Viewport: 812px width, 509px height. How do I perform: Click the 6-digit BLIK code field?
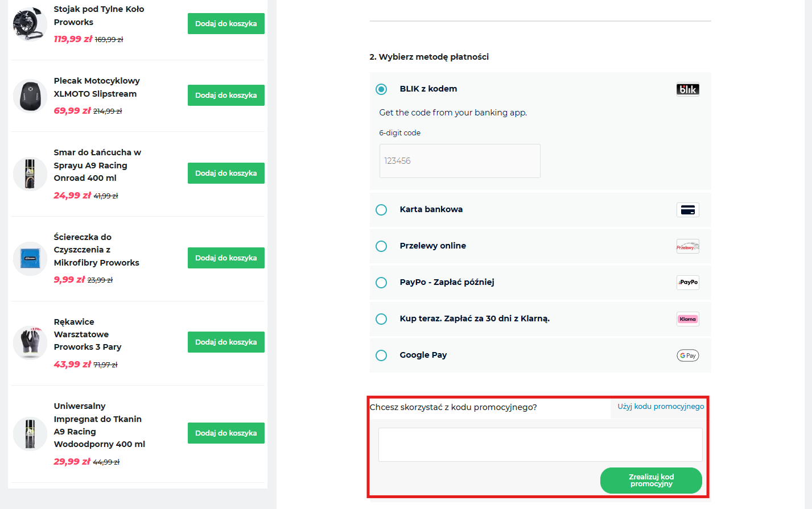click(460, 161)
